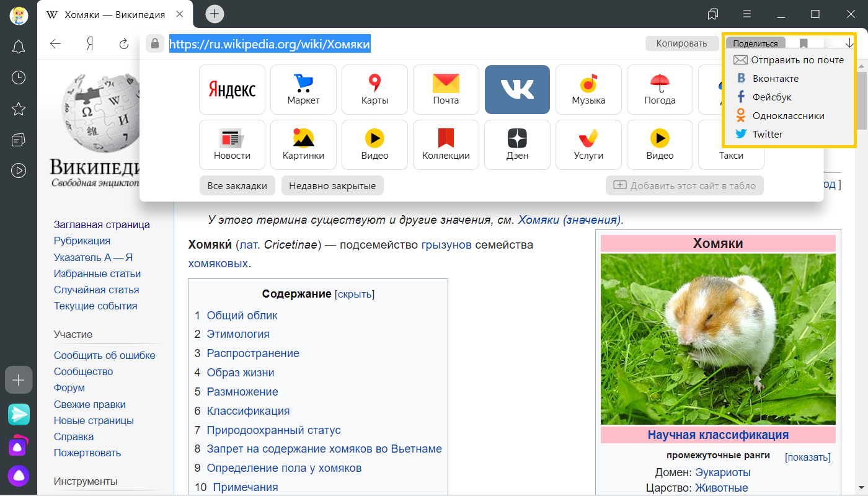The width and height of the screenshot is (868, 496).
Task: Open a new tab with plus button
Action: click(x=215, y=14)
